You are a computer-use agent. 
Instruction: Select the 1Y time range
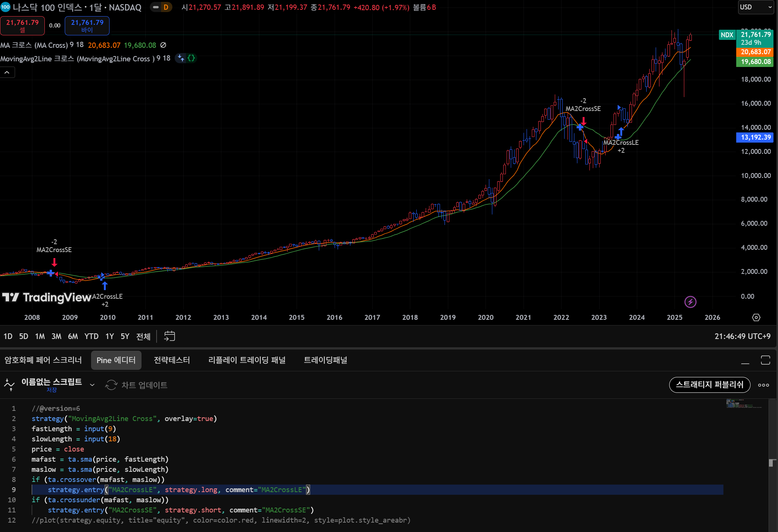tap(109, 336)
